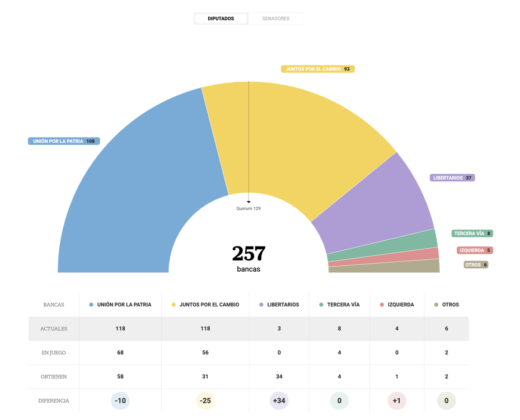This screenshot has width=520, height=420.
Task: Click the Otros chart label
Action: [x=476, y=265]
